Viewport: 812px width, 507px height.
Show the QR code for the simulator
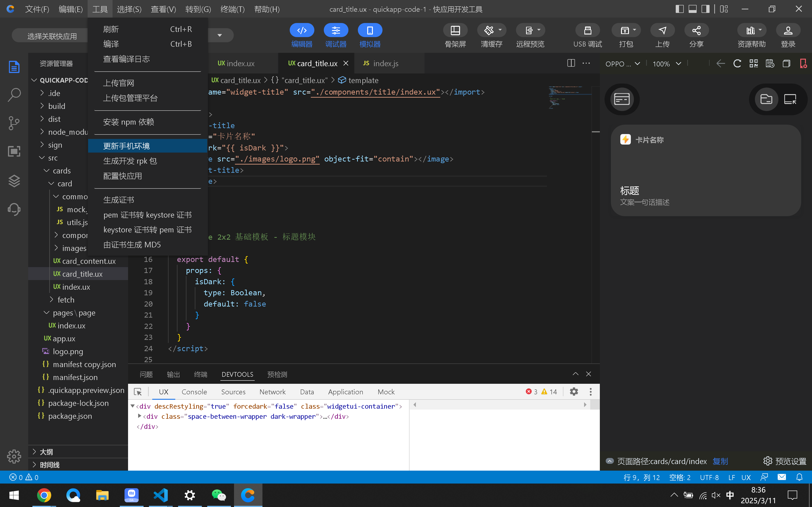754,63
